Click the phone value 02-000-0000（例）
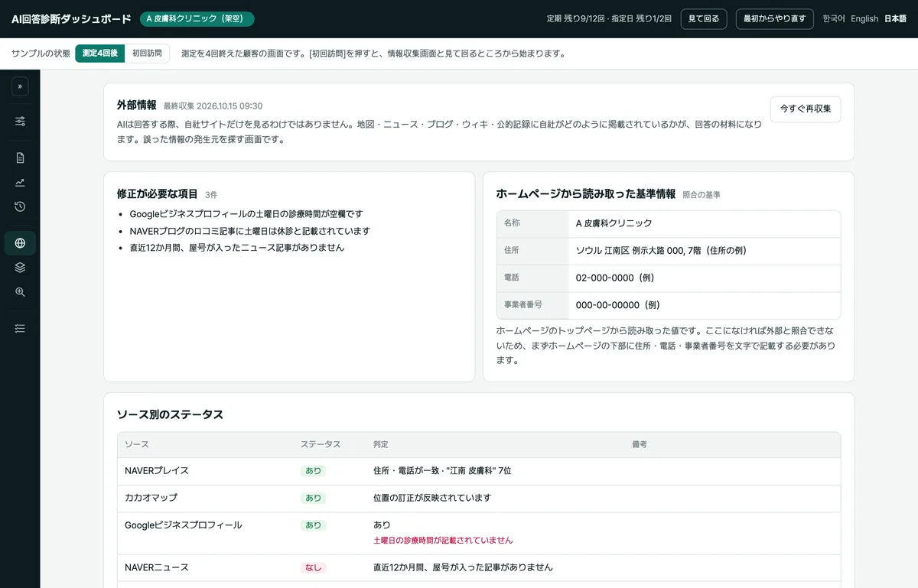 [615, 278]
